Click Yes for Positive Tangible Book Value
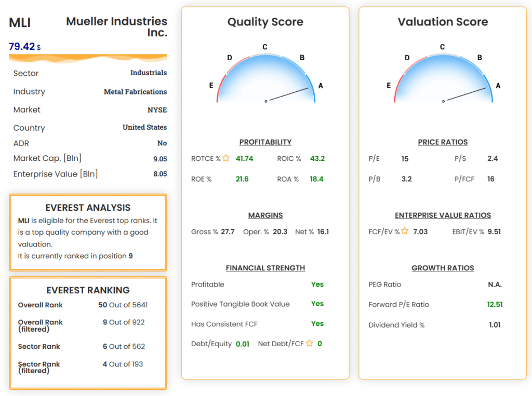This screenshot has width=532, height=396. pyautogui.click(x=317, y=304)
